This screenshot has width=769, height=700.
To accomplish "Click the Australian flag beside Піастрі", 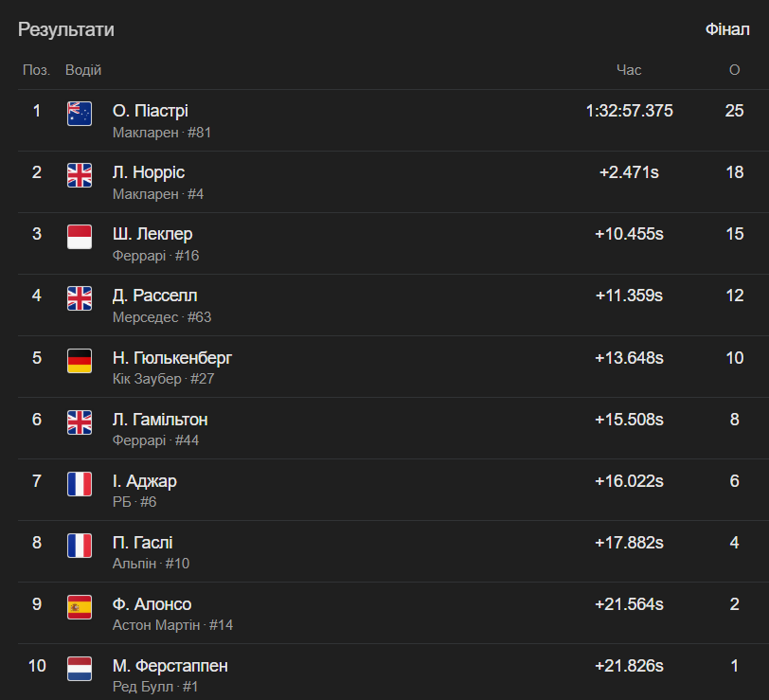I will (x=80, y=114).
